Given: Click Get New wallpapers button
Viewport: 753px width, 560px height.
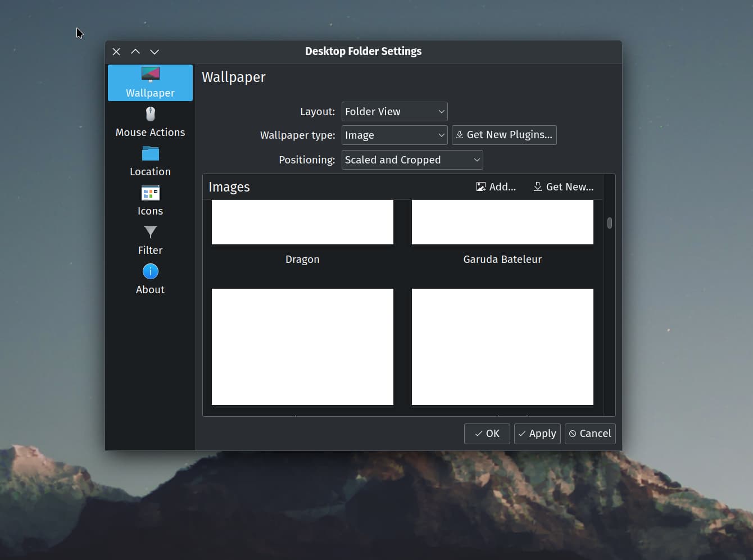Looking at the screenshot, I should pos(563,187).
